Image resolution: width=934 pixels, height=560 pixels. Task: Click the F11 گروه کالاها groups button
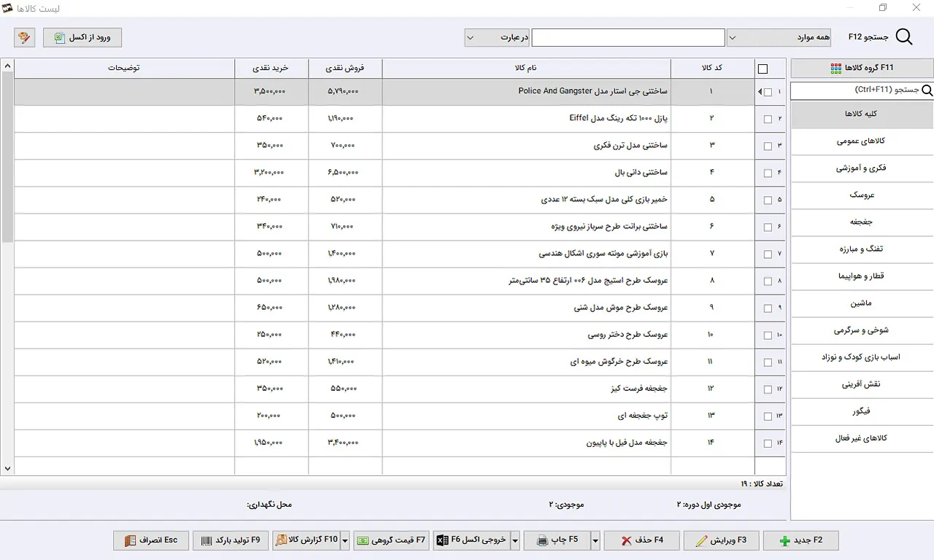coord(862,68)
